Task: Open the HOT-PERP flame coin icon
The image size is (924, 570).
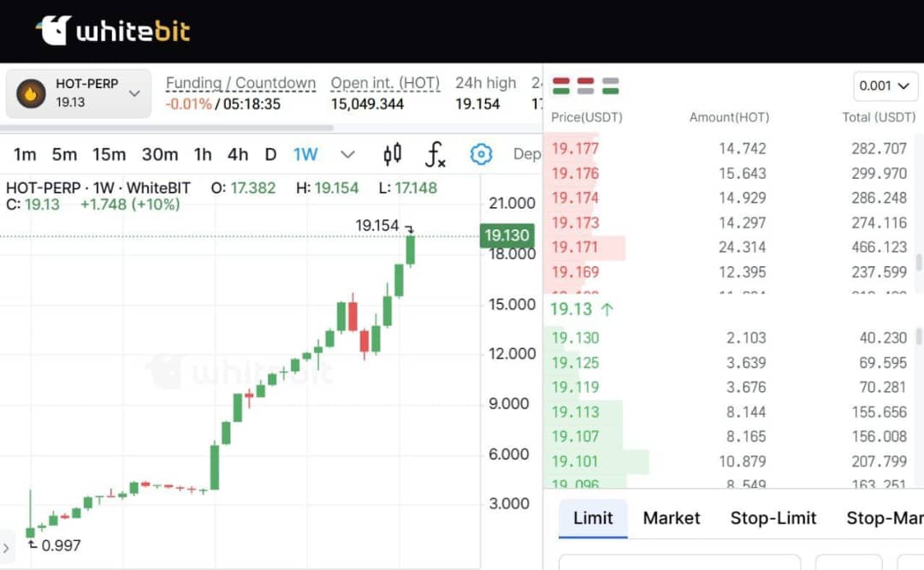Action: (31, 94)
